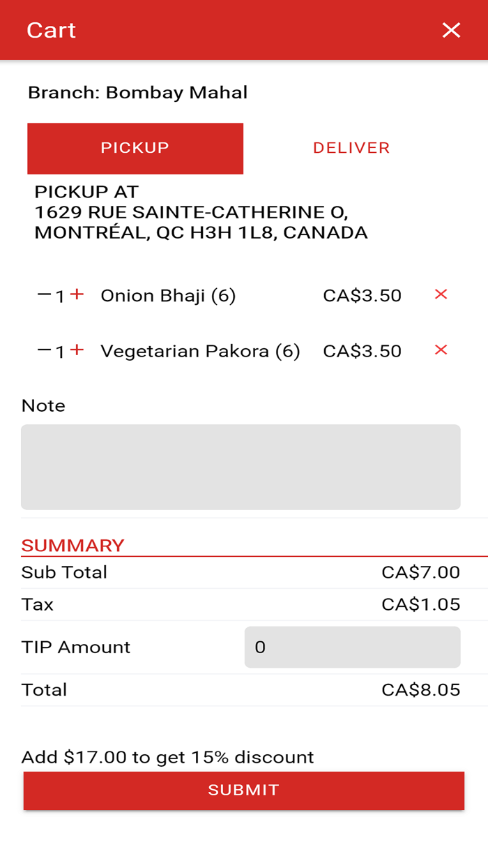Click the X icon next to CA$3.50 Onion Bhaji
This screenshot has height=868, width=488.
(441, 295)
